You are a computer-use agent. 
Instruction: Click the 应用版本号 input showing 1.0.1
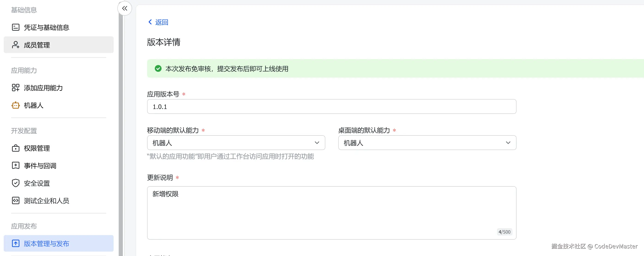(332, 106)
